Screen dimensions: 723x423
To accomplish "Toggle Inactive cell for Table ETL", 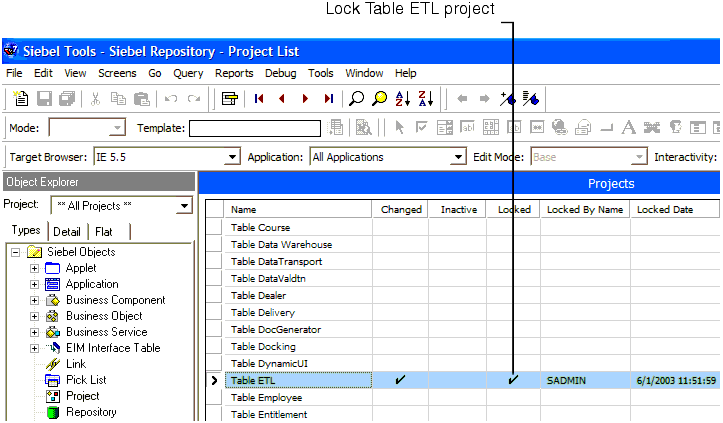I will (457, 380).
